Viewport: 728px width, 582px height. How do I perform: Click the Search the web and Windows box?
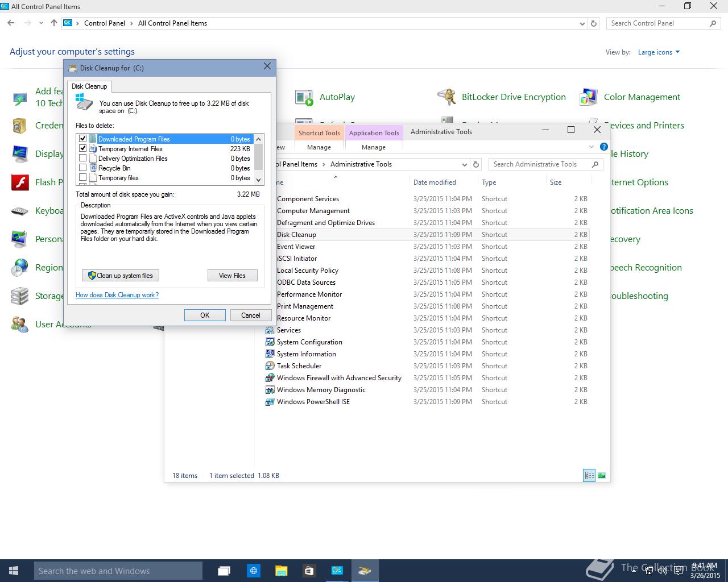coord(118,571)
